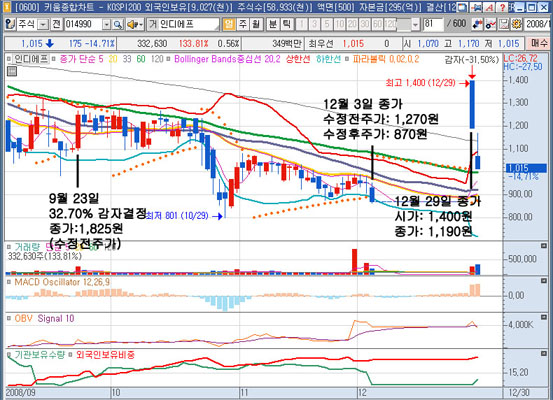
Task: Click the stock code search magnifier icon
Action: click(117, 24)
